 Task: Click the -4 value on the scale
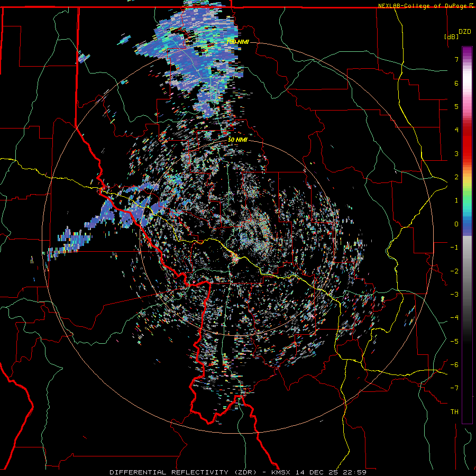[454, 318]
